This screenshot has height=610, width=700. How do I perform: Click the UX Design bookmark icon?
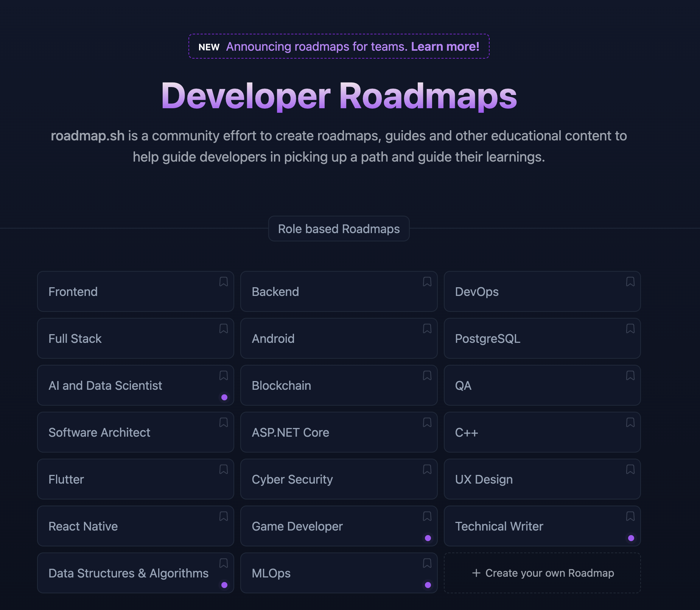tap(630, 469)
